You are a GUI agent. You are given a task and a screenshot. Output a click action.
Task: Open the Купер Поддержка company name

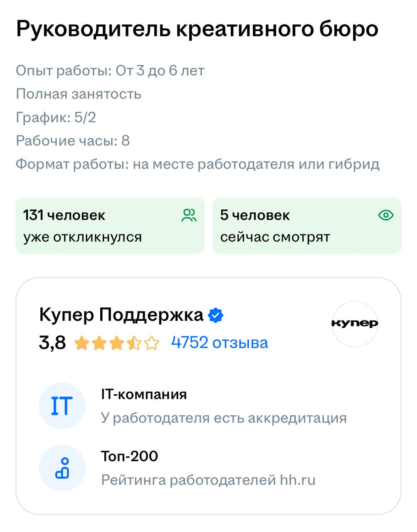tap(121, 315)
